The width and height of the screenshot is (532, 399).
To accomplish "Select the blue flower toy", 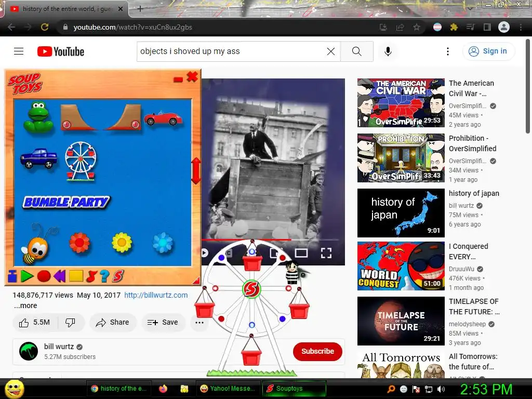I will [163, 243].
